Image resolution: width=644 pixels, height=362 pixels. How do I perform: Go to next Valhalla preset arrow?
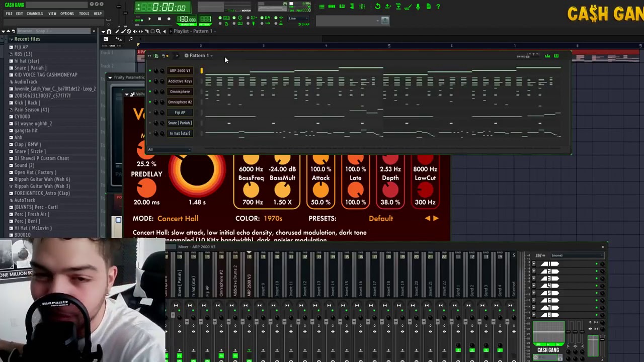[436, 219]
